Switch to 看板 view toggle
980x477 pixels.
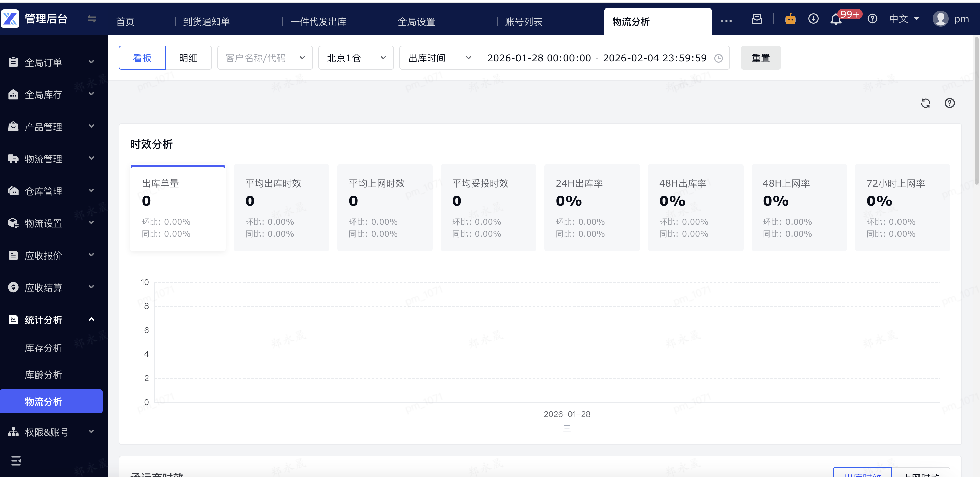point(142,58)
